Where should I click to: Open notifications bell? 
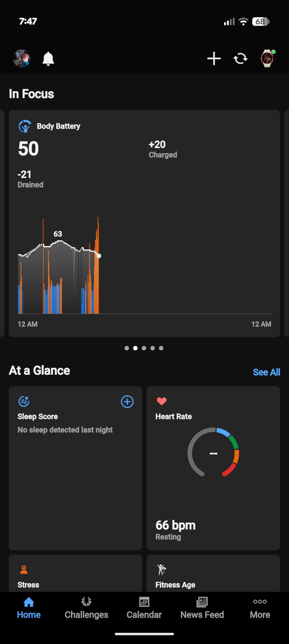pos(48,59)
